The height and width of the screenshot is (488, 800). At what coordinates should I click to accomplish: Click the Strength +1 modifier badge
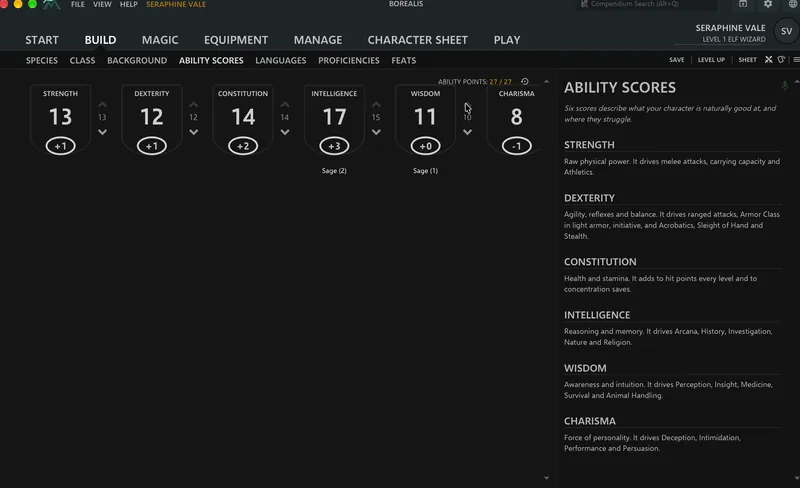(x=60, y=146)
